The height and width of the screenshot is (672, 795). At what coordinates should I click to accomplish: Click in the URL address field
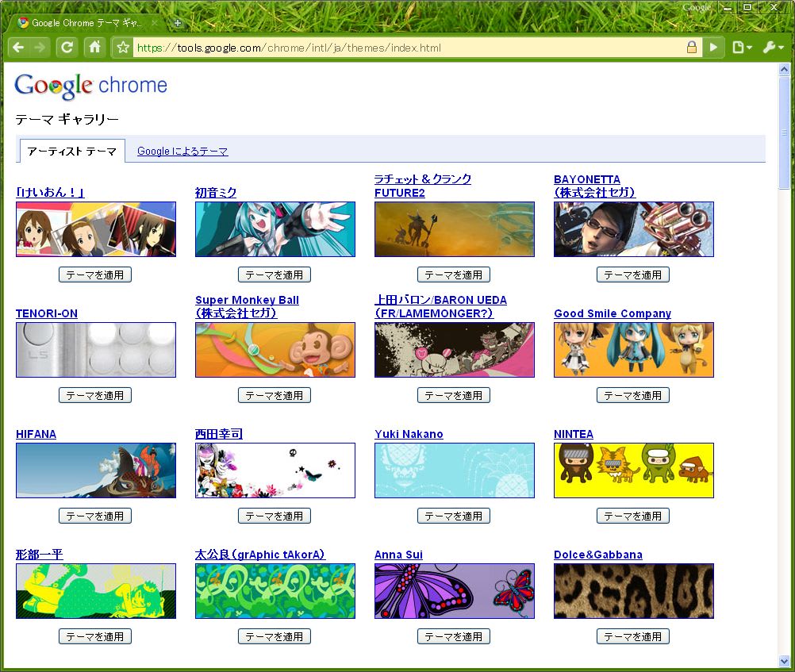pos(397,48)
